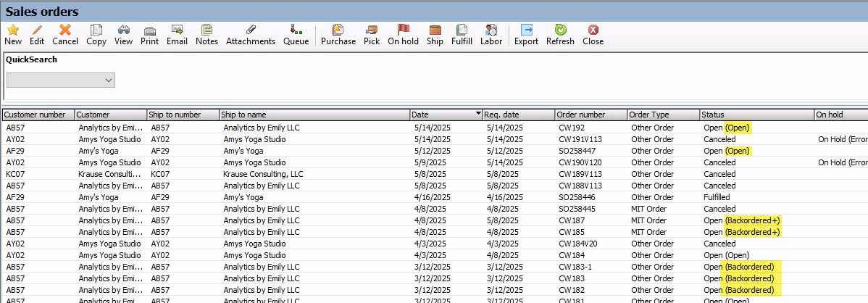Select order number CW183 cell
Viewport: 868px width, 303px height.
point(591,278)
